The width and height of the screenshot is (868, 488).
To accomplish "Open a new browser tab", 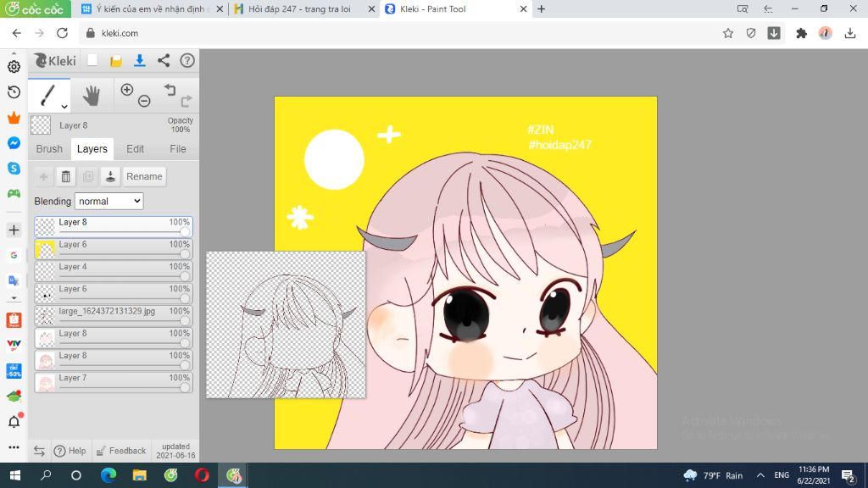I will 542,8.
